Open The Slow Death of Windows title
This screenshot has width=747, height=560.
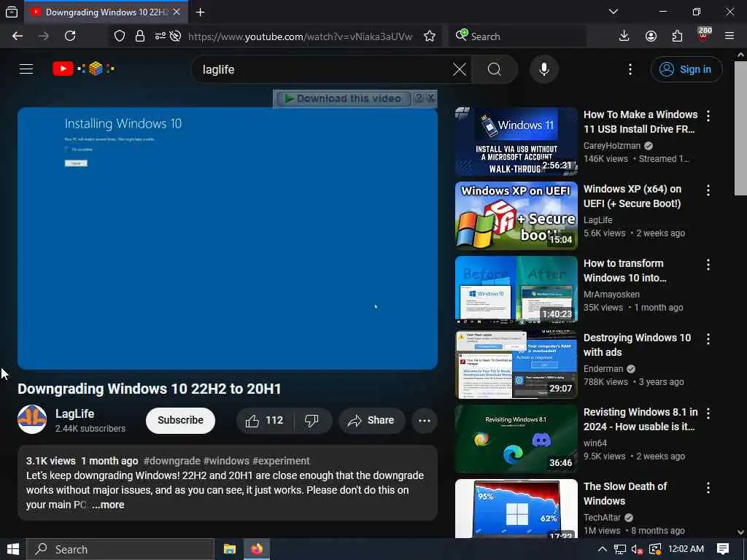pyautogui.click(x=625, y=494)
